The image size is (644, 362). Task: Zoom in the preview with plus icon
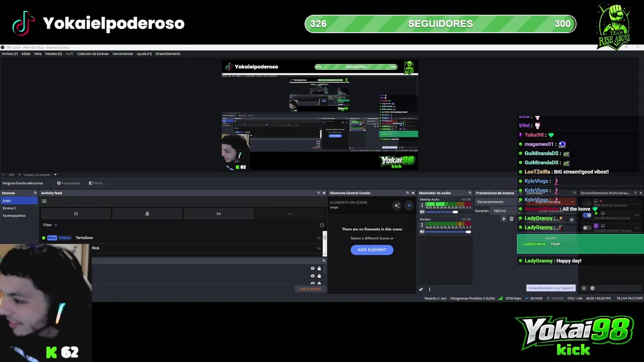[x=19, y=174]
